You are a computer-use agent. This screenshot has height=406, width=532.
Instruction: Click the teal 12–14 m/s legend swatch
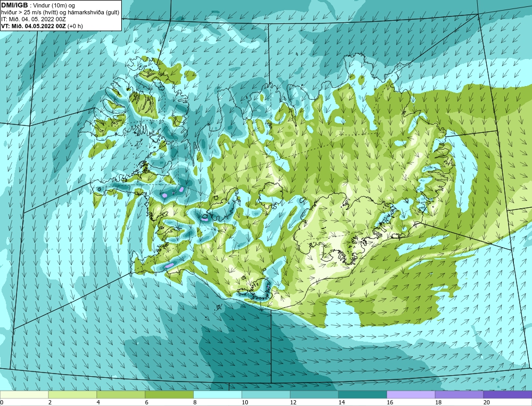pos(314,394)
